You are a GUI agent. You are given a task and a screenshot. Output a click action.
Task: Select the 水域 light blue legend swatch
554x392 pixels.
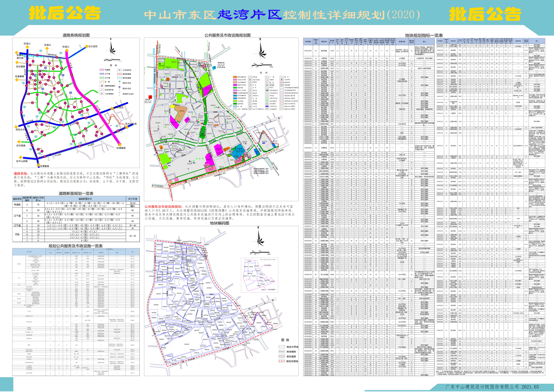pos(235,106)
